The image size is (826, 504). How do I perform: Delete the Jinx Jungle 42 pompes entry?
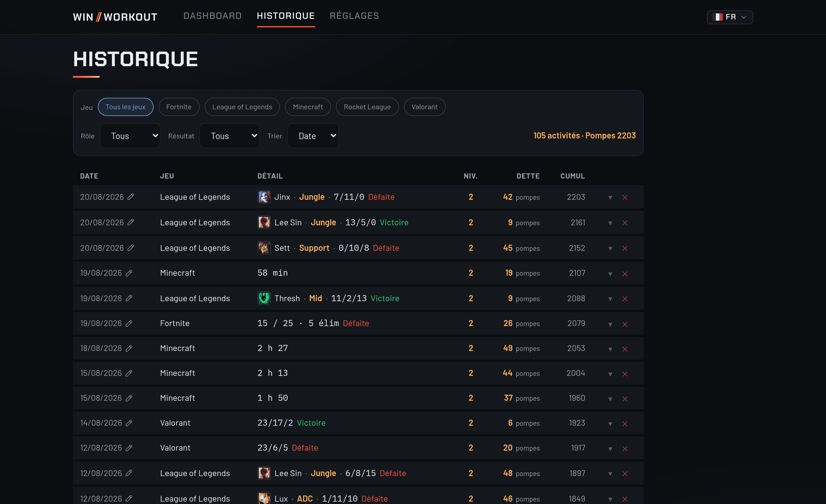click(625, 197)
